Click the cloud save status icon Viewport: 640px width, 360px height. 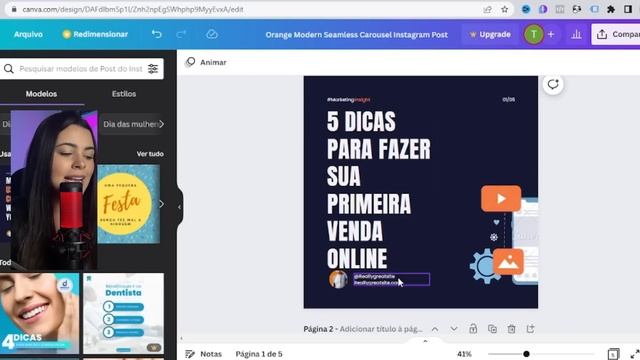212,34
